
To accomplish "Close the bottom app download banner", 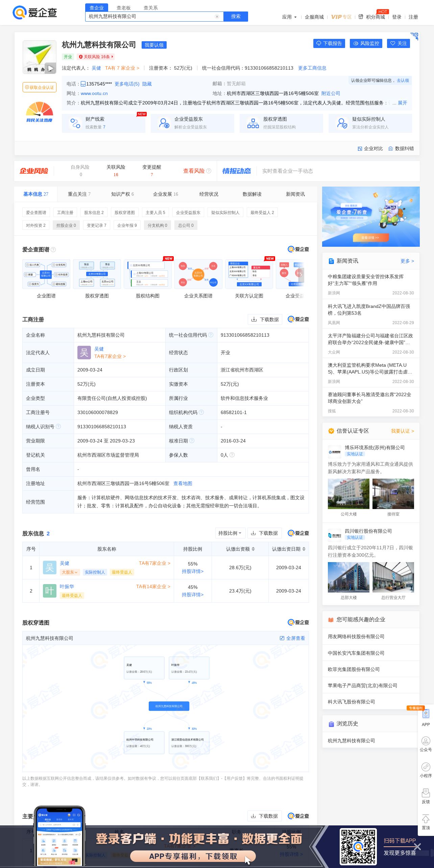I will (417, 847).
